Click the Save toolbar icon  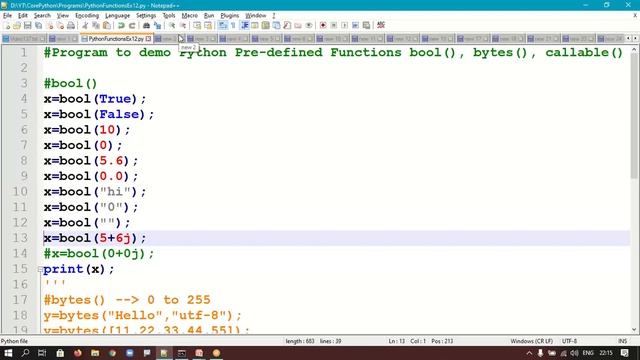click(x=28, y=25)
